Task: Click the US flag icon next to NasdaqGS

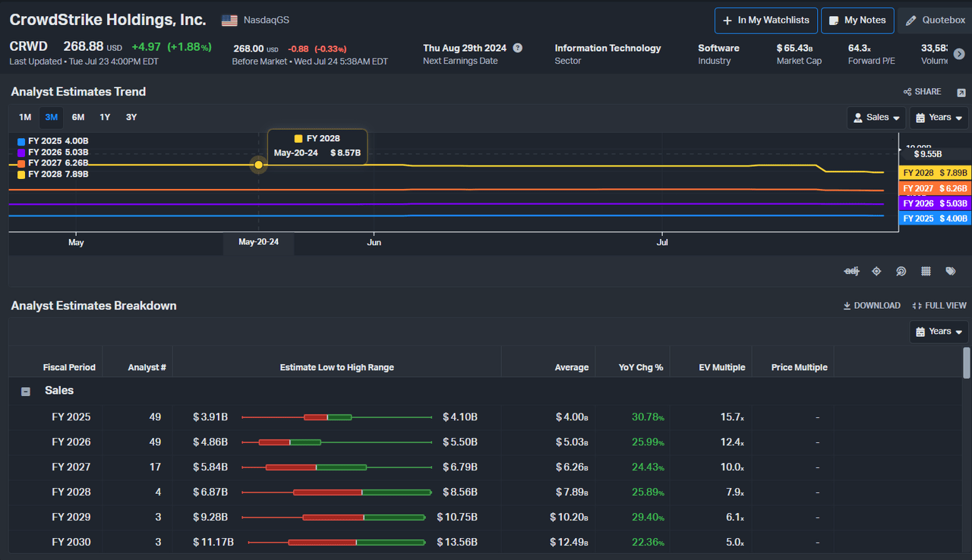Action: click(x=229, y=20)
